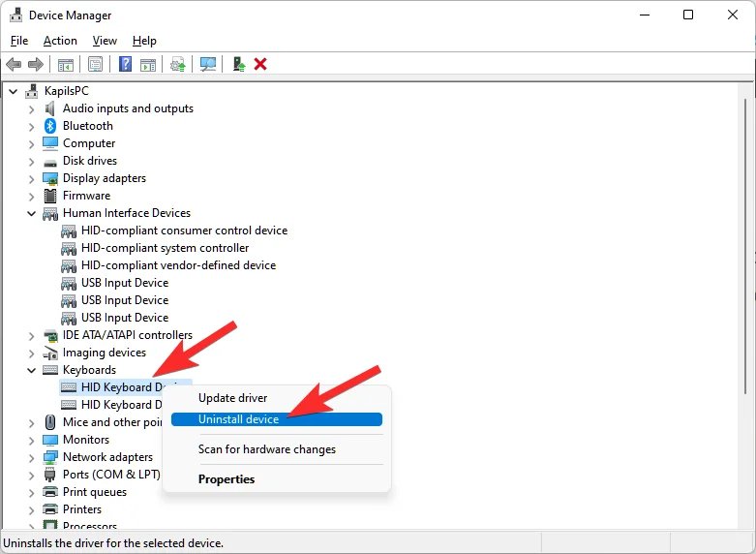Screen dimensions: 756x554
Task: Collapse the KapilsPC root node
Action: [x=14, y=91]
